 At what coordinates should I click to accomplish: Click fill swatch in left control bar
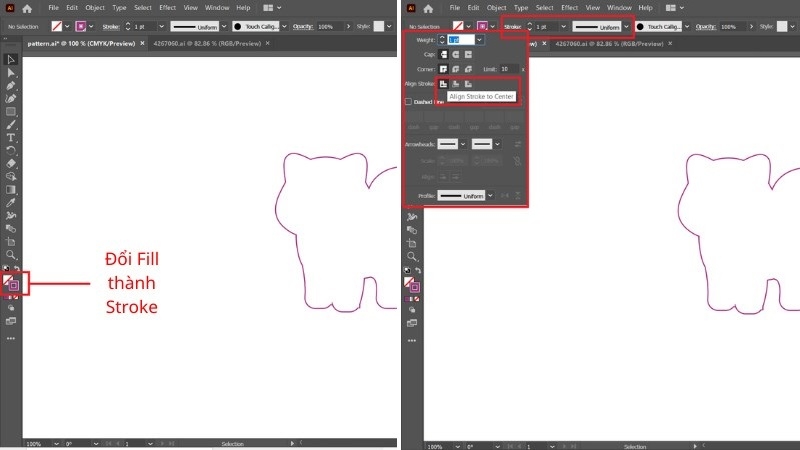57,27
